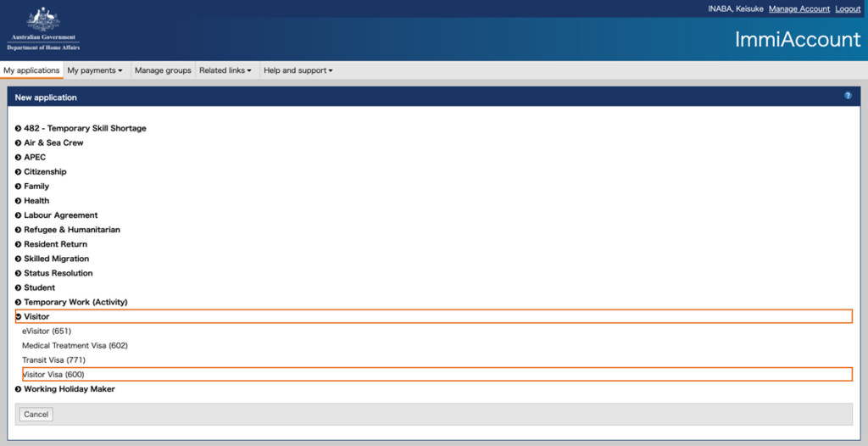Expand 482 - Temporary Skill Shortage category
868x446 pixels.
pos(81,128)
